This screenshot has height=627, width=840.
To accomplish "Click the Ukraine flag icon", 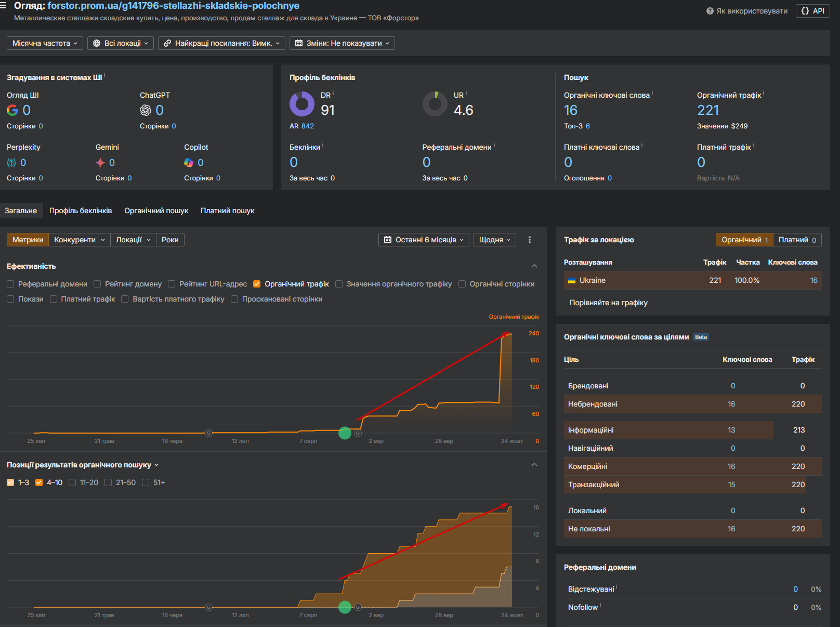I will (x=572, y=281).
